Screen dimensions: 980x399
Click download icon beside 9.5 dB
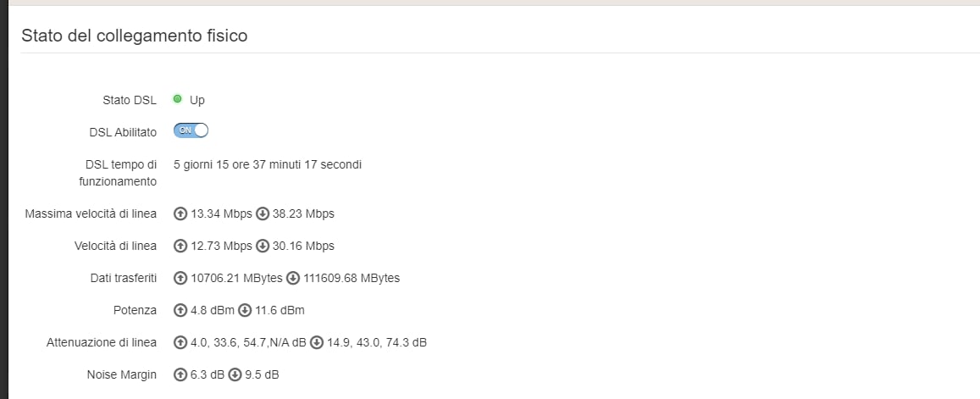click(235, 374)
